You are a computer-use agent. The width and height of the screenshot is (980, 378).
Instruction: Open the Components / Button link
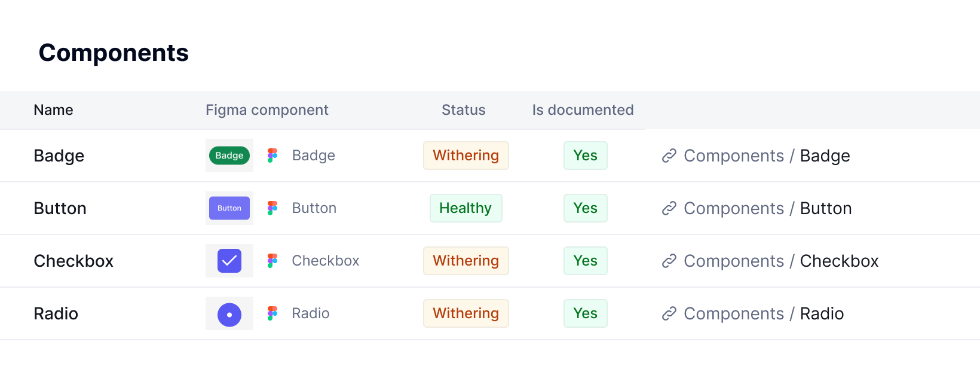click(767, 208)
